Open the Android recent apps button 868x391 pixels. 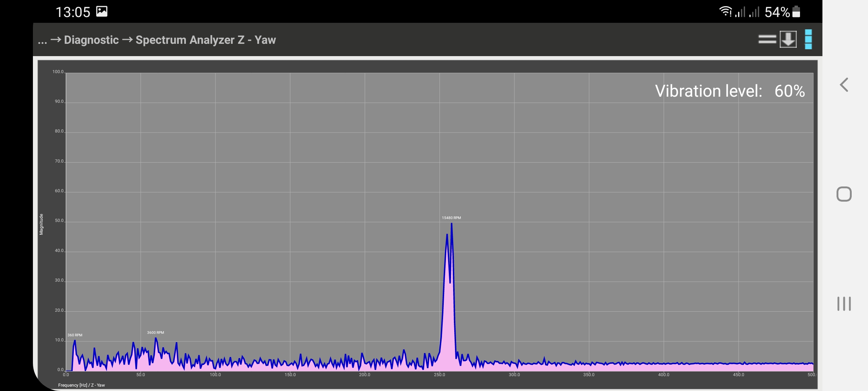[844, 303]
